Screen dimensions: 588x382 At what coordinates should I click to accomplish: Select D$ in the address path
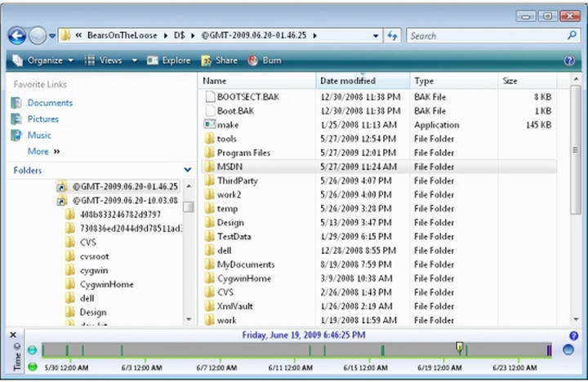(179, 35)
